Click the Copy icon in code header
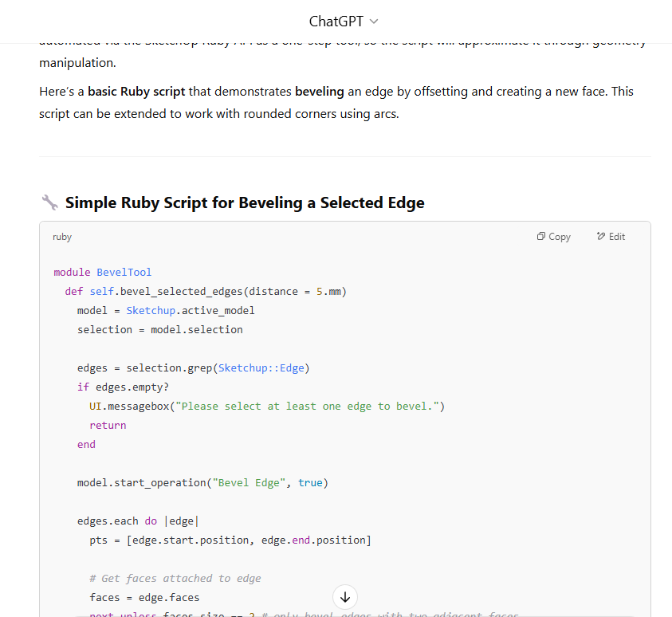 (541, 237)
